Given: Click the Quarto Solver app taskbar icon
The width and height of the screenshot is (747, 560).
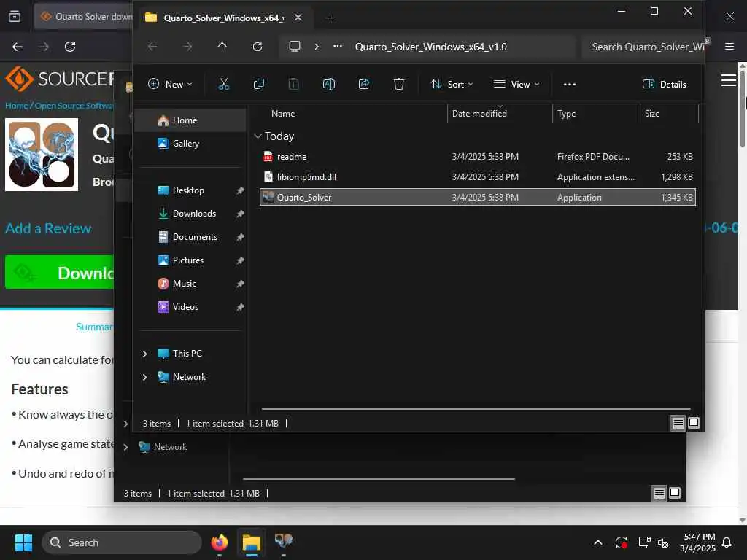Looking at the screenshot, I should [x=284, y=542].
